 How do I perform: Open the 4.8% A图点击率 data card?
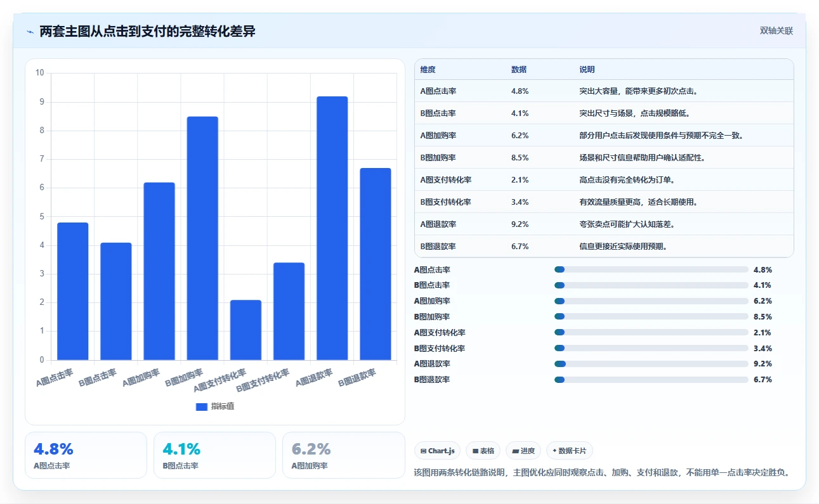click(x=86, y=455)
